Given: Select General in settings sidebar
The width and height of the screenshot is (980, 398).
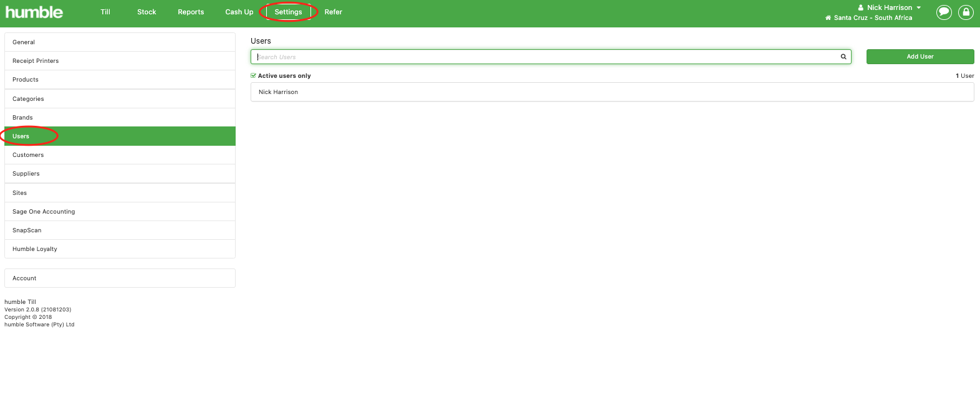Looking at the screenshot, I should 120,42.
